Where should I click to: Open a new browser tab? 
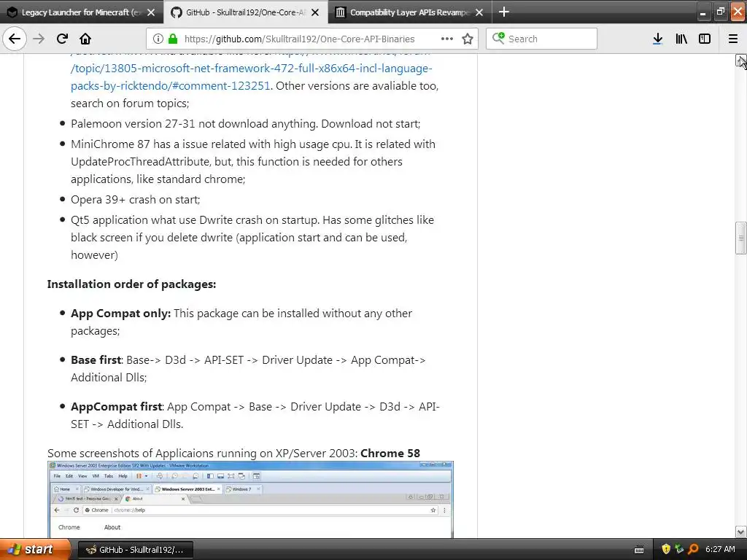[503, 12]
